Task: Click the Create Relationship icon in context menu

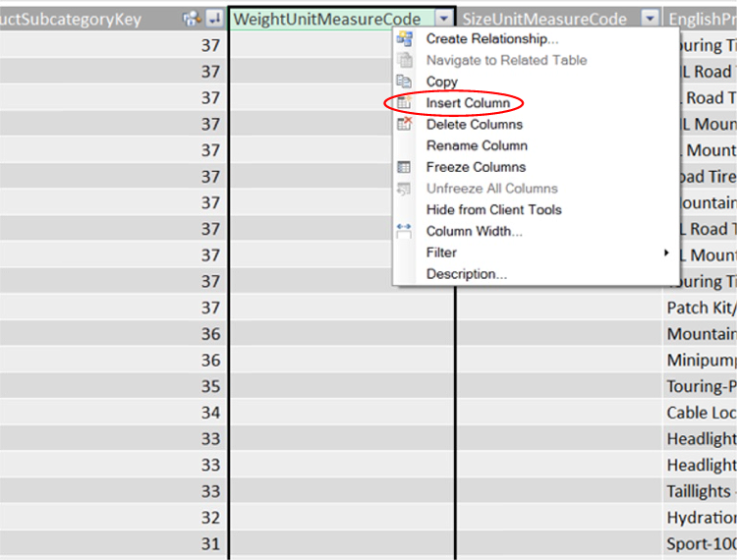Action: [x=404, y=39]
